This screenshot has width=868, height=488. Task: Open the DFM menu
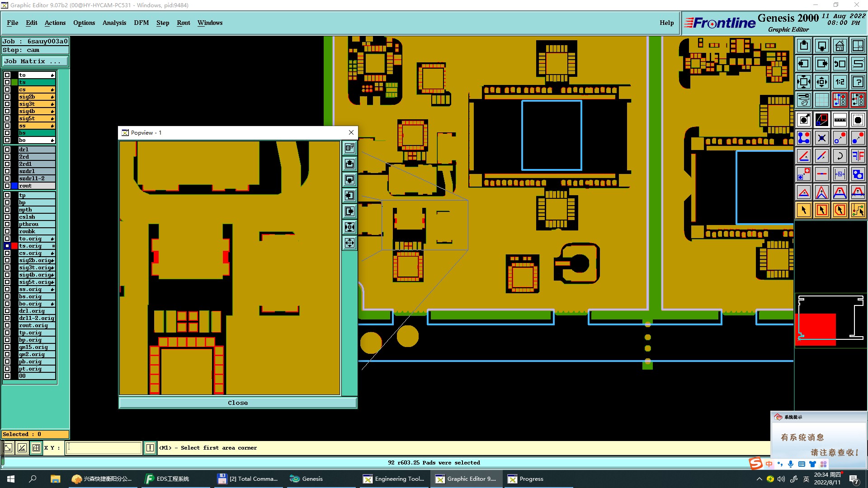(141, 23)
